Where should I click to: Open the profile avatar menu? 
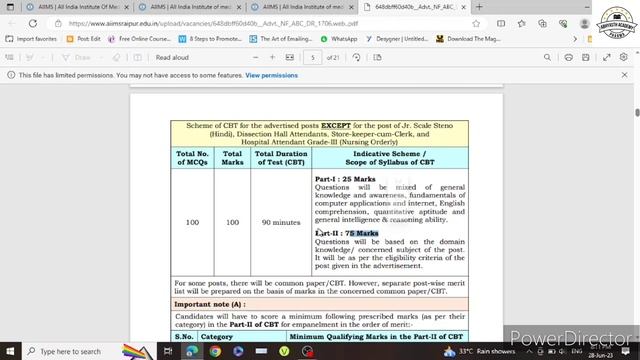coord(584,24)
